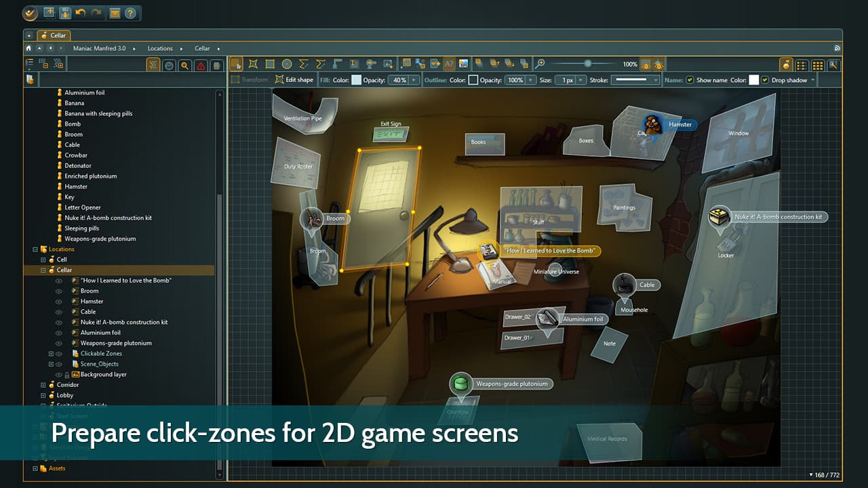The image size is (868, 488).
Task: Toggle the Show name checkbox
Action: pyautogui.click(x=690, y=80)
